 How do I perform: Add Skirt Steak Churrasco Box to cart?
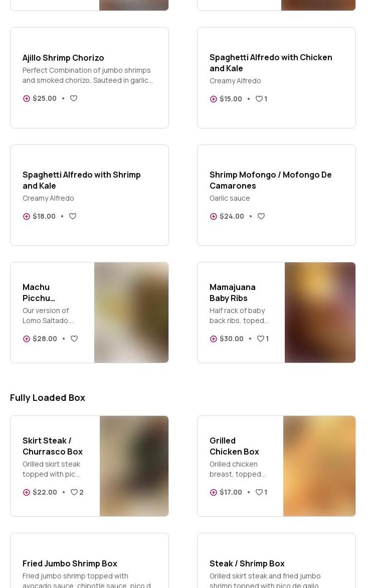point(27,493)
